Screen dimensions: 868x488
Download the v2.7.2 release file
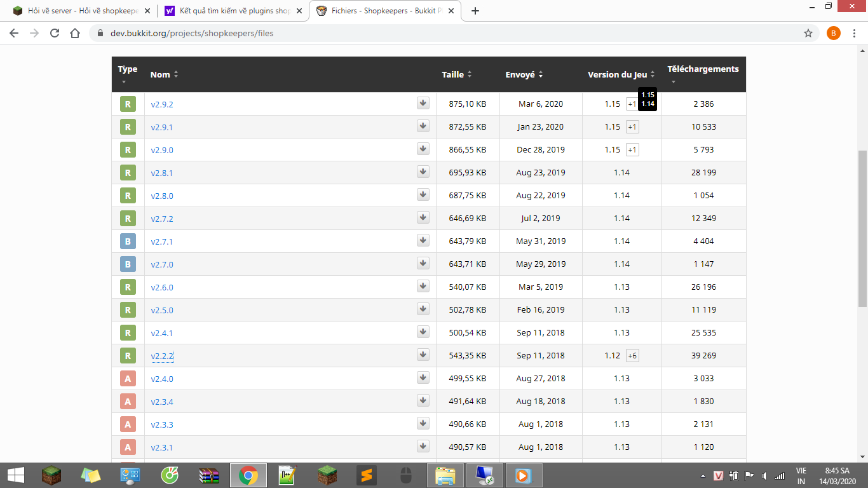point(423,218)
